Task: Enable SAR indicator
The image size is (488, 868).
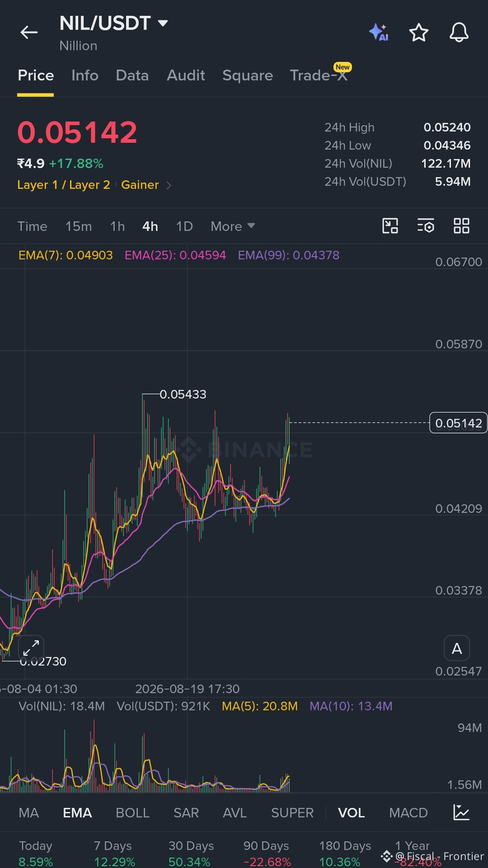Action: pyautogui.click(x=186, y=813)
